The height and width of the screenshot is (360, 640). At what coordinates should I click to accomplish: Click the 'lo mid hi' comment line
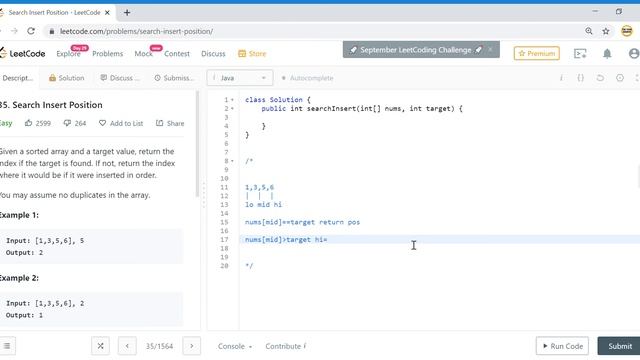coord(263,205)
